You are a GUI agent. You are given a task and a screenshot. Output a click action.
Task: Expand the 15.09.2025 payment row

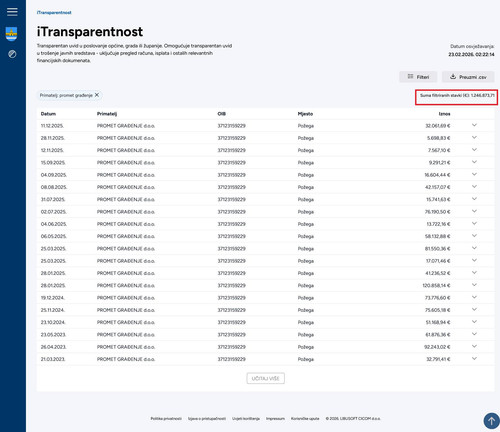474,162
